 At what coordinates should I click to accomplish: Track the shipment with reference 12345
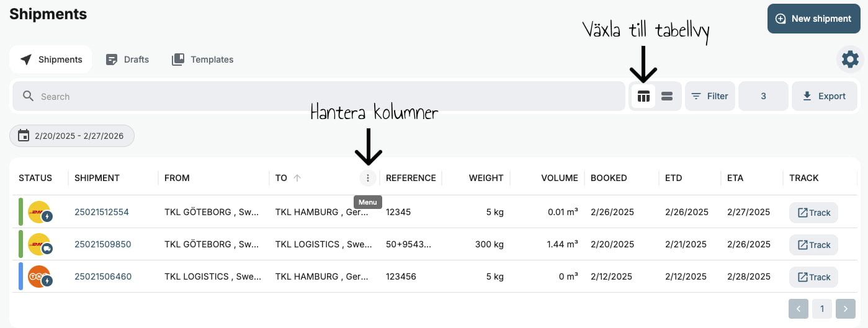[813, 213]
